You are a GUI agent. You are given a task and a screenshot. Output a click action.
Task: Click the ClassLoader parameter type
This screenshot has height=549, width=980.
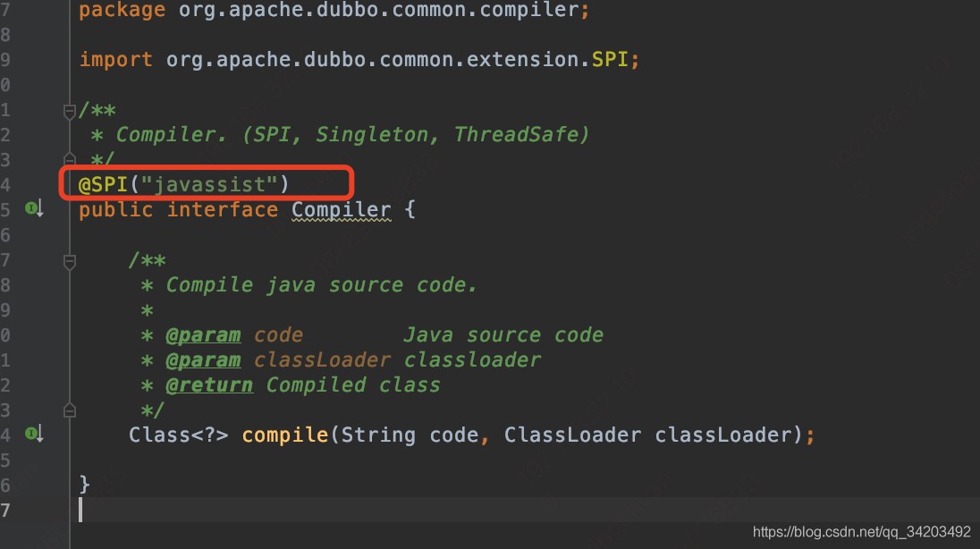572,435
